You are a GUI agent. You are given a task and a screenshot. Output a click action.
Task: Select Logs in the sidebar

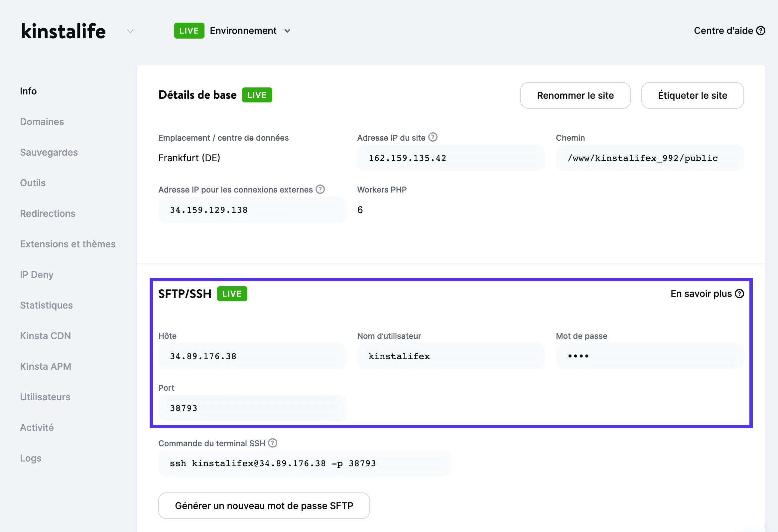(30, 458)
